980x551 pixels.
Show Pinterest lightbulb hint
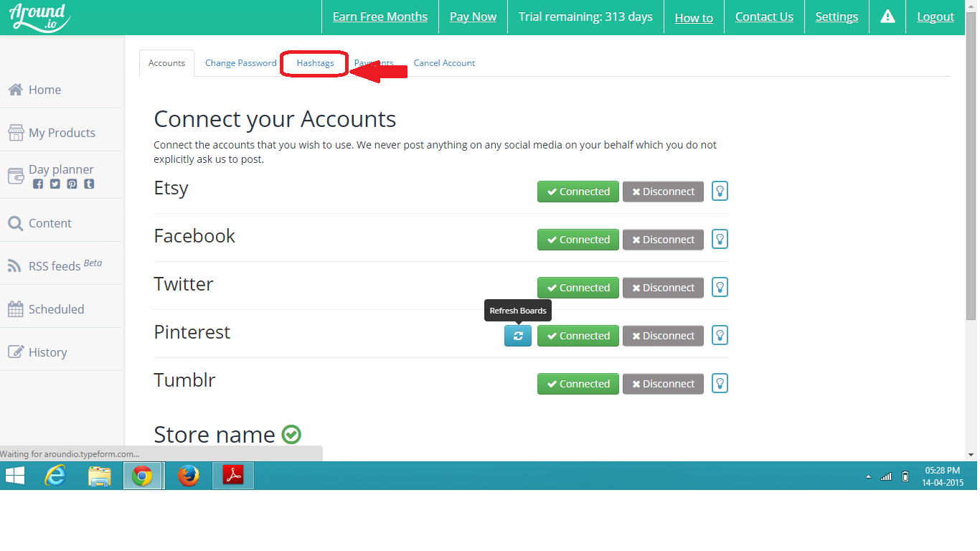pos(720,336)
